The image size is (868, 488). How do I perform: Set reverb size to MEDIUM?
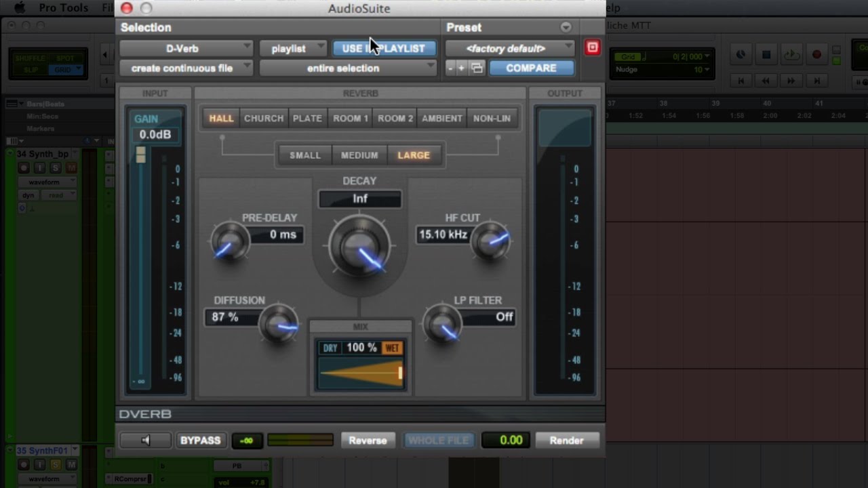pos(359,155)
